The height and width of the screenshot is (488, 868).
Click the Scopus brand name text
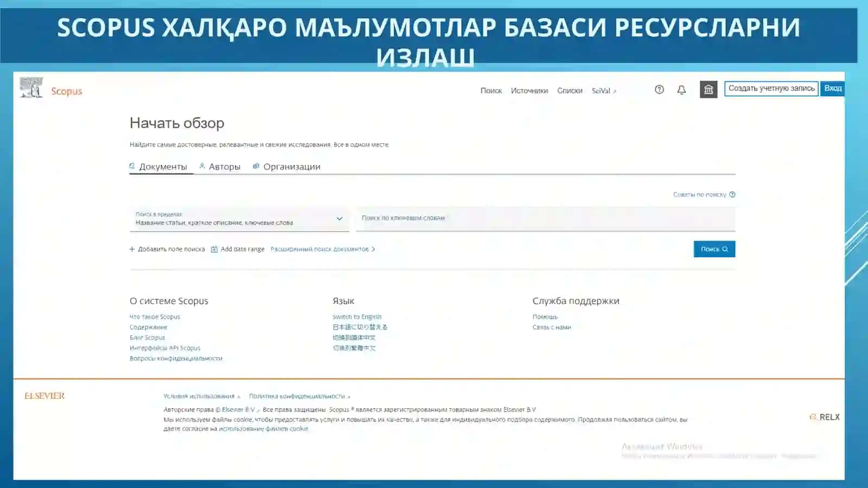point(67,91)
